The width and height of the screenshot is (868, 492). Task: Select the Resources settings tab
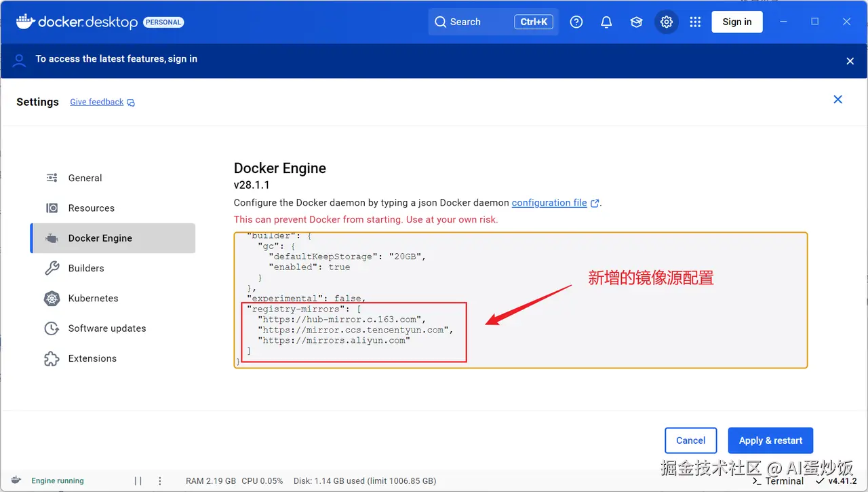[113, 208]
